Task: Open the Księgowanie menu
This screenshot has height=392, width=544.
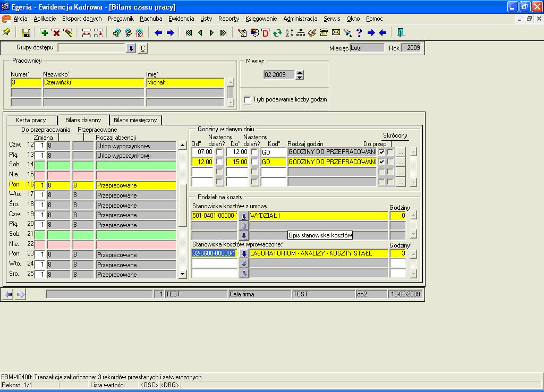Action: pyautogui.click(x=261, y=19)
